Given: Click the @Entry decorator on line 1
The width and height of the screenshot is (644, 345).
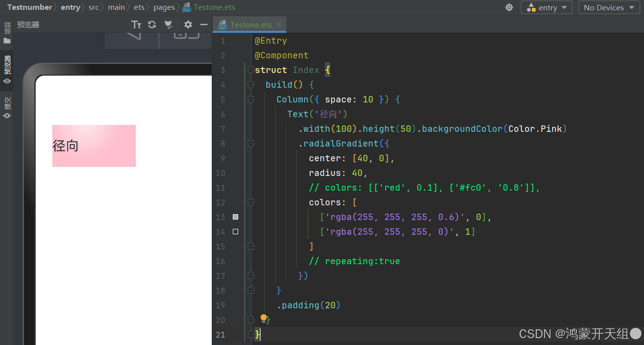Looking at the screenshot, I should (x=271, y=41).
